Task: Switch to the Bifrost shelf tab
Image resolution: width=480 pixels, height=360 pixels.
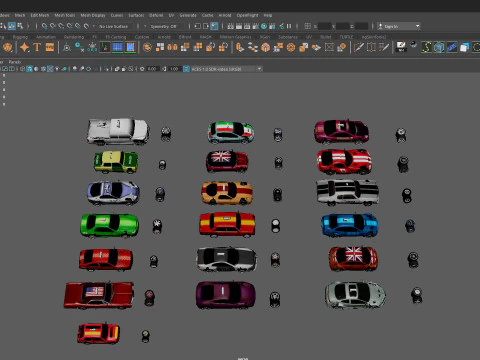Action: [185, 37]
